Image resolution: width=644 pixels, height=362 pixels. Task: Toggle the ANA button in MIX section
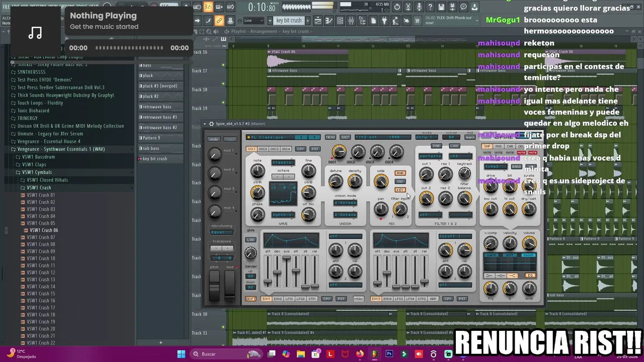click(400, 173)
